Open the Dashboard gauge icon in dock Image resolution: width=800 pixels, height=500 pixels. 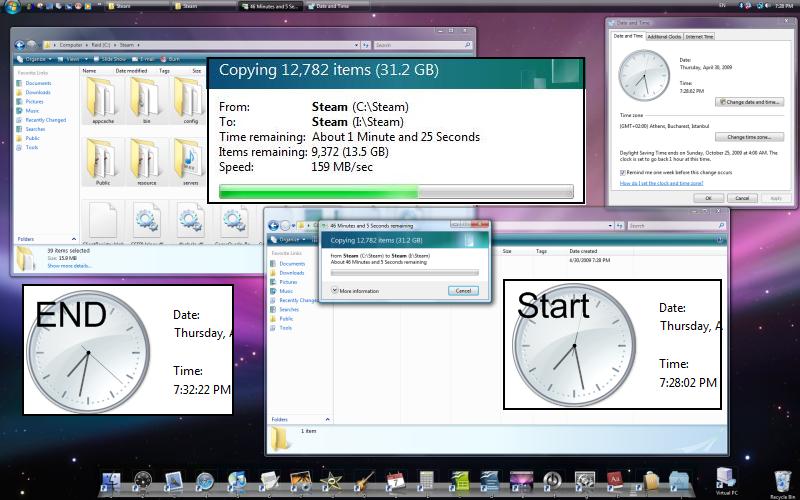(142, 481)
